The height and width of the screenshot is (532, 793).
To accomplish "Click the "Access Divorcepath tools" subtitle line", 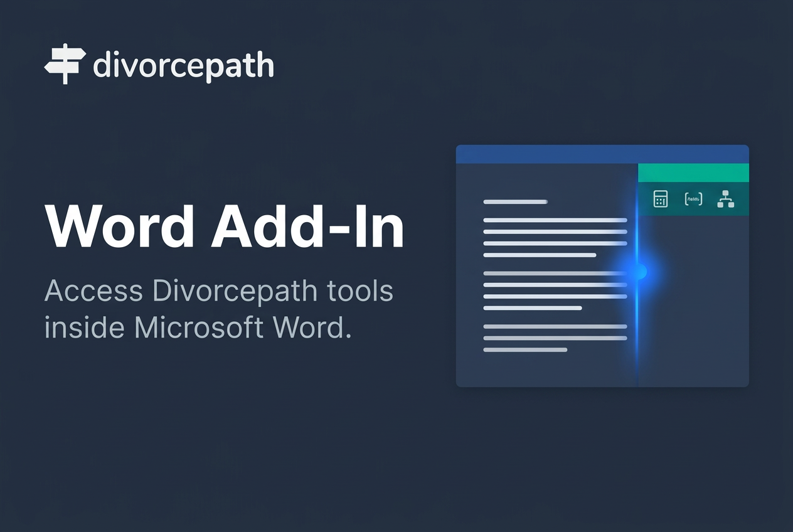I will point(219,292).
